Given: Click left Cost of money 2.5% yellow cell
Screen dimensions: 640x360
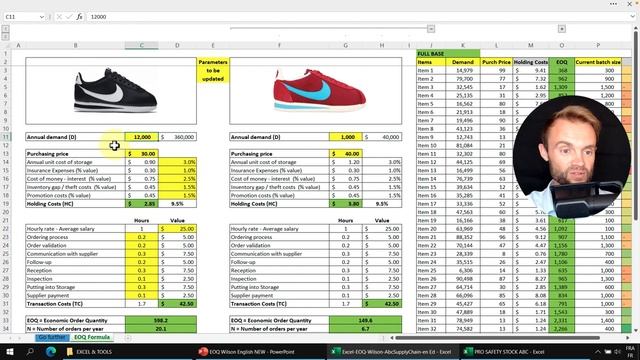Looking at the screenshot, I should coord(177,178).
